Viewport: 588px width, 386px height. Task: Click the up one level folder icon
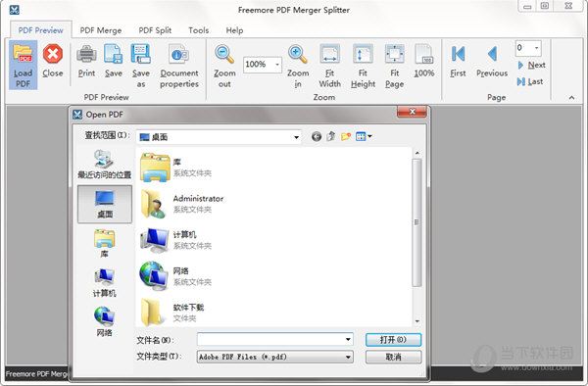pyautogui.click(x=331, y=136)
